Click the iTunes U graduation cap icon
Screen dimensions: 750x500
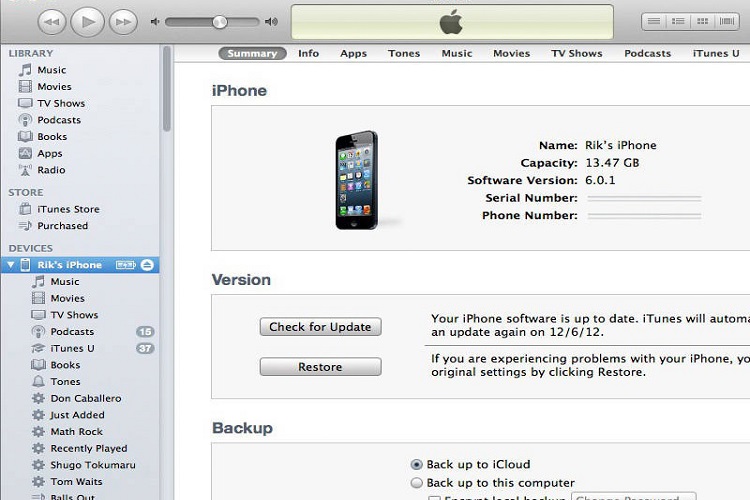tap(38, 348)
